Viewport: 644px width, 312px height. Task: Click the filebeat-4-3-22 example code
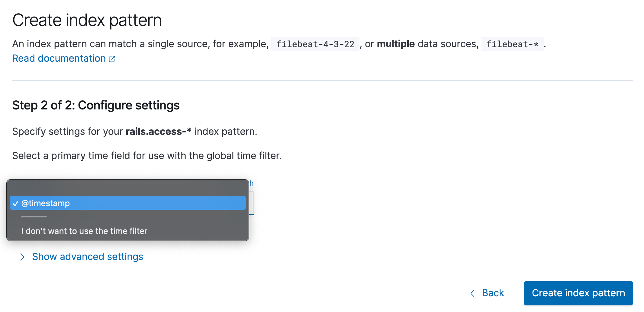tap(315, 44)
